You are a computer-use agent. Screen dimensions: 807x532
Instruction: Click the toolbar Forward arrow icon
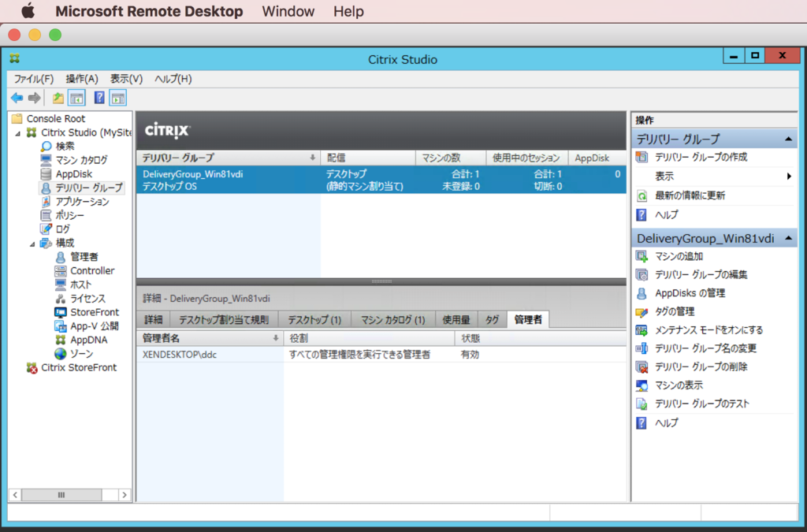[x=35, y=98]
